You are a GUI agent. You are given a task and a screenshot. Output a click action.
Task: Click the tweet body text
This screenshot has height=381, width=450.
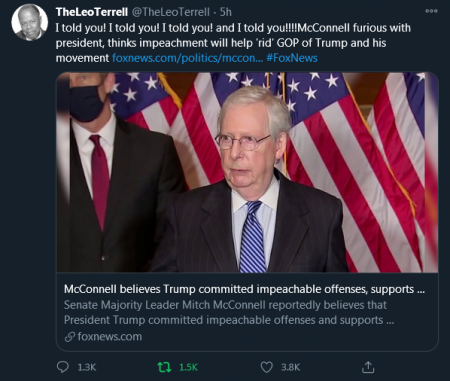coord(233,43)
